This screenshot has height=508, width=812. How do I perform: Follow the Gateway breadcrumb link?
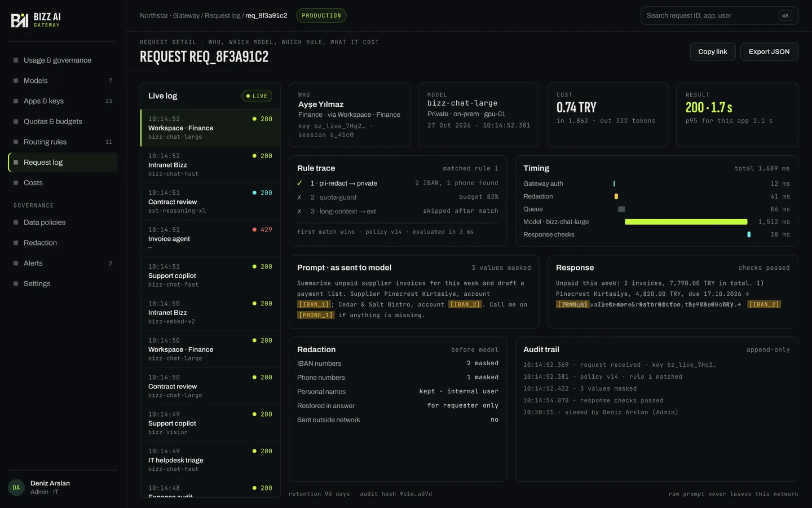[x=186, y=16]
